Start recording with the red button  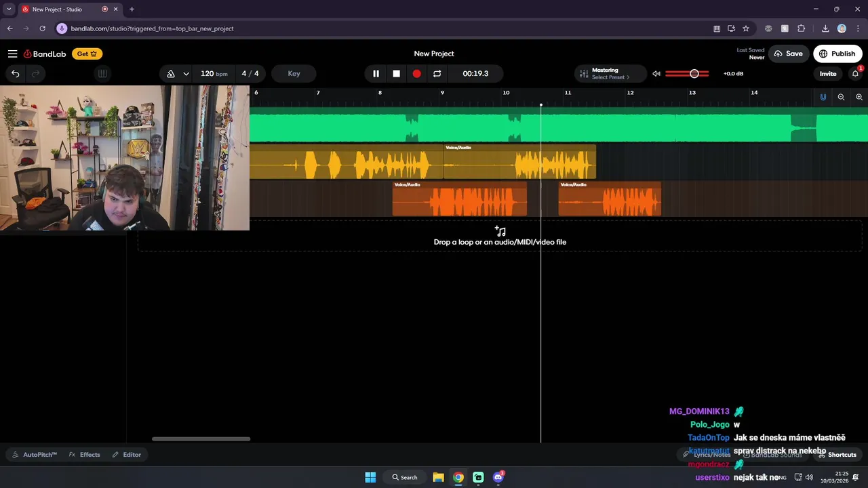click(416, 73)
